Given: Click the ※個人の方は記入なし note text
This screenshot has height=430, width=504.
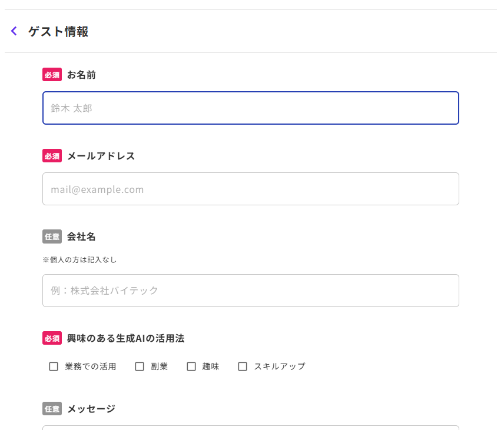Looking at the screenshot, I should pos(83,259).
